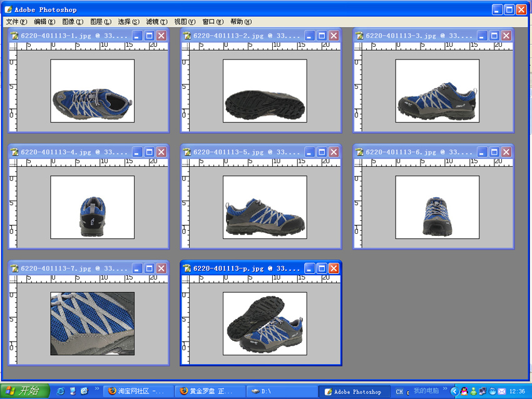Click document icon of 6220-401113-7.jpg window

pos(14,268)
